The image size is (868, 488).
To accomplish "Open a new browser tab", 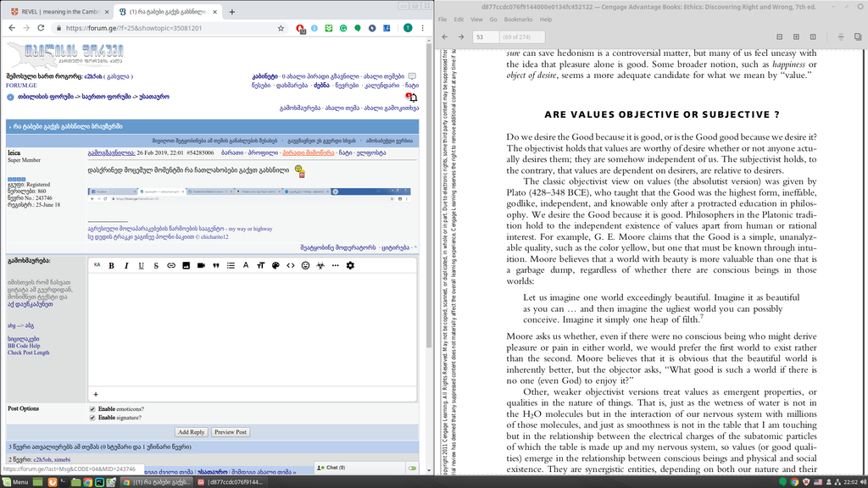I will point(232,12).
